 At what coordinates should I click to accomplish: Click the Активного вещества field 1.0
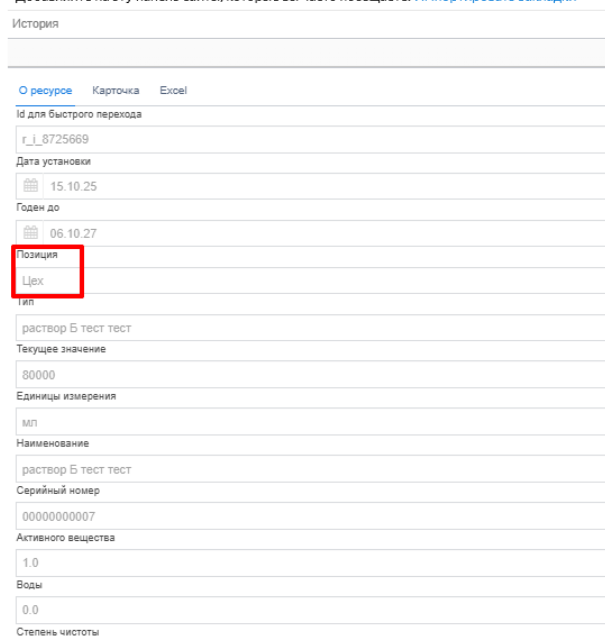click(x=310, y=563)
